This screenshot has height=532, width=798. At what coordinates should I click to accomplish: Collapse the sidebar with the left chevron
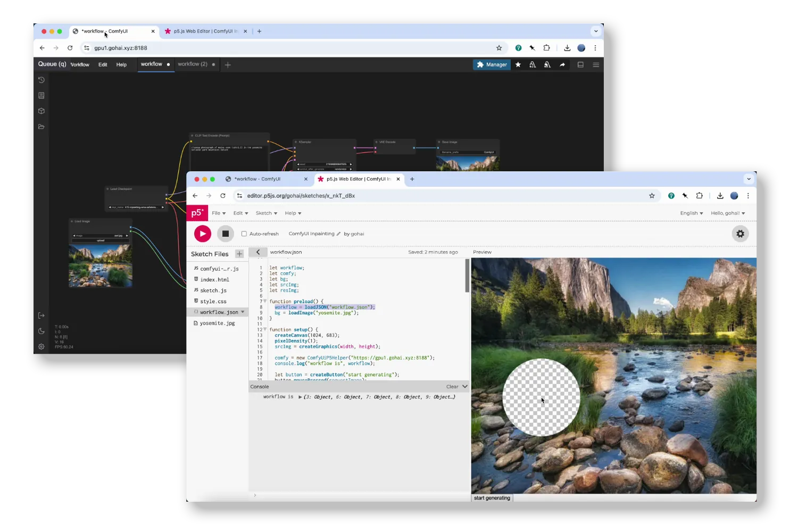(258, 252)
